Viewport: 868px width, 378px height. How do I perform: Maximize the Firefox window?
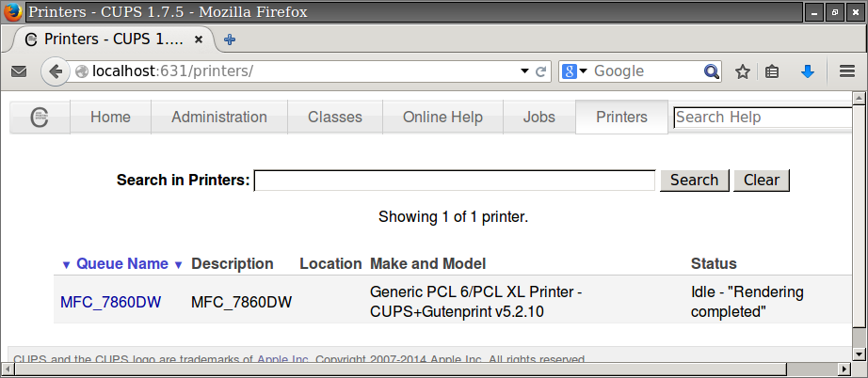[x=835, y=11]
